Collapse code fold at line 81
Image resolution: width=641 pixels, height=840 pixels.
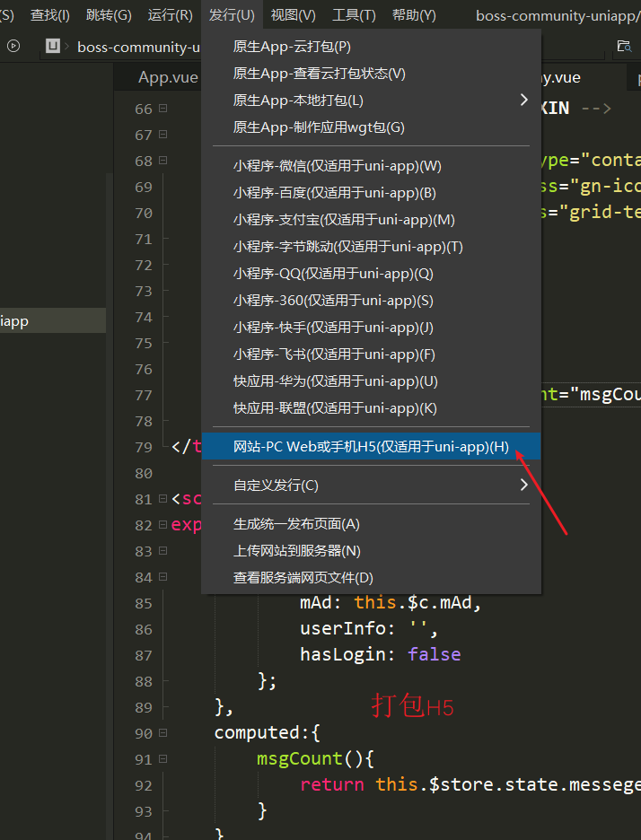pyautogui.click(x=162, y=499)
